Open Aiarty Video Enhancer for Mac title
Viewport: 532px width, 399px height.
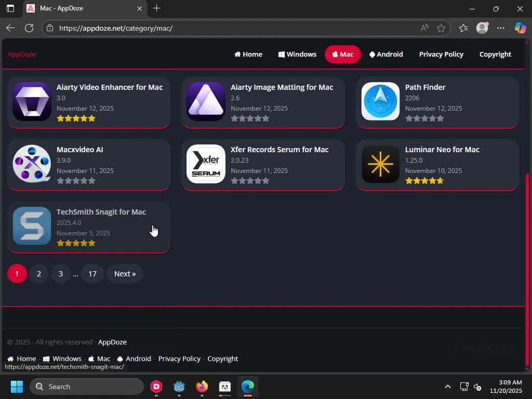[110, 87]
